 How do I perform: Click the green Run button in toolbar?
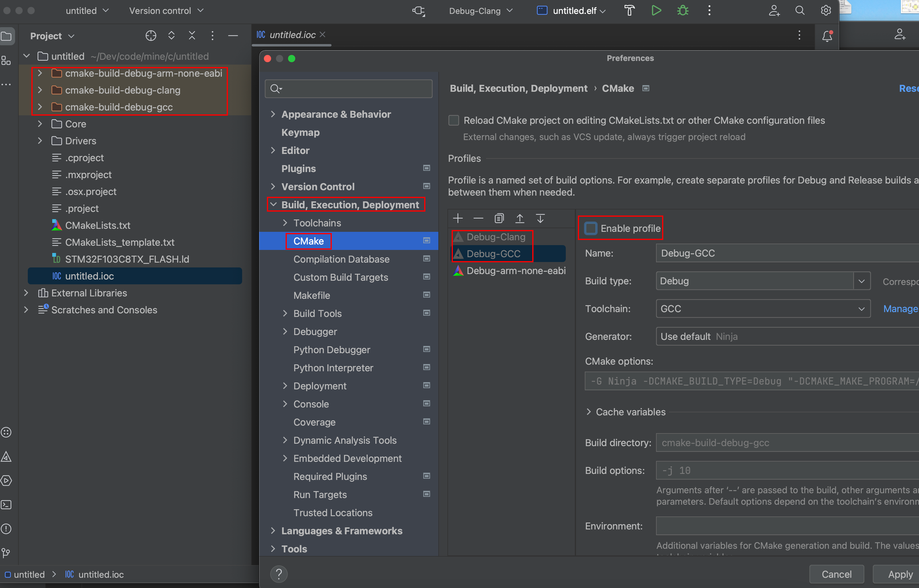(x=656, y=11)
